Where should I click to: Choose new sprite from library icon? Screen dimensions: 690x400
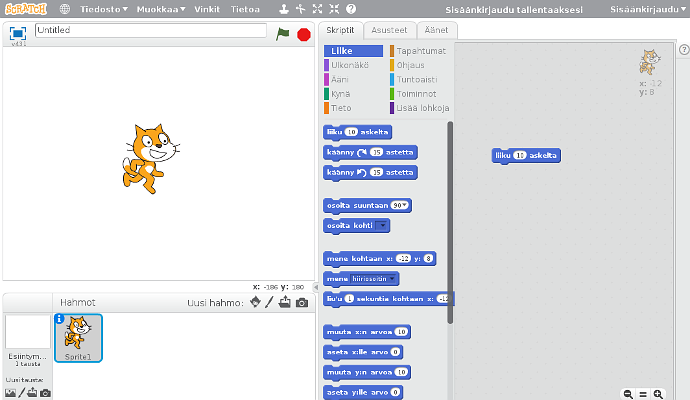click(x=255, y=302)
